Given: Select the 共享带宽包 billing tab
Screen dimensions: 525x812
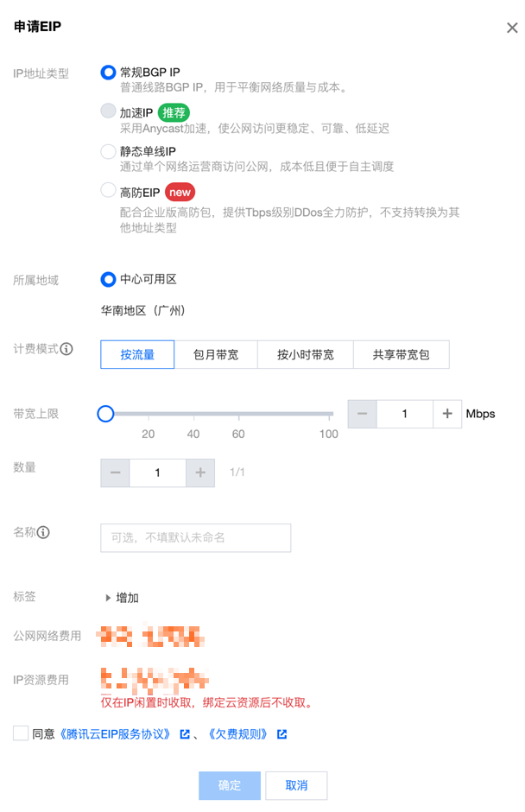Looking at the screenshot, I should 402,355.
